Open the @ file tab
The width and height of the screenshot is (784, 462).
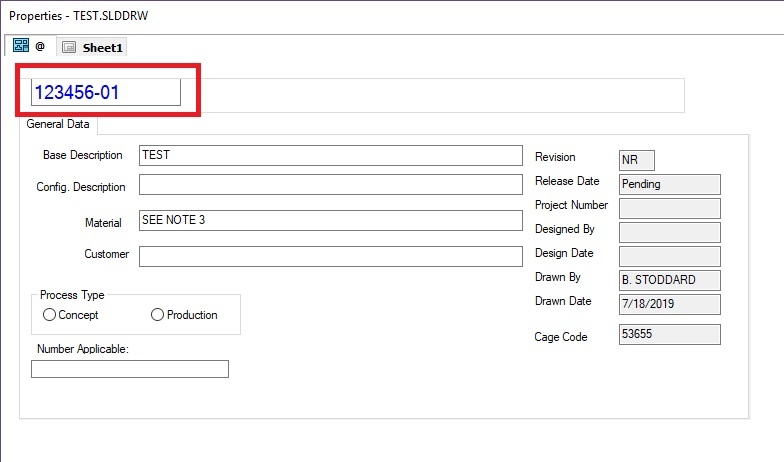28,46
